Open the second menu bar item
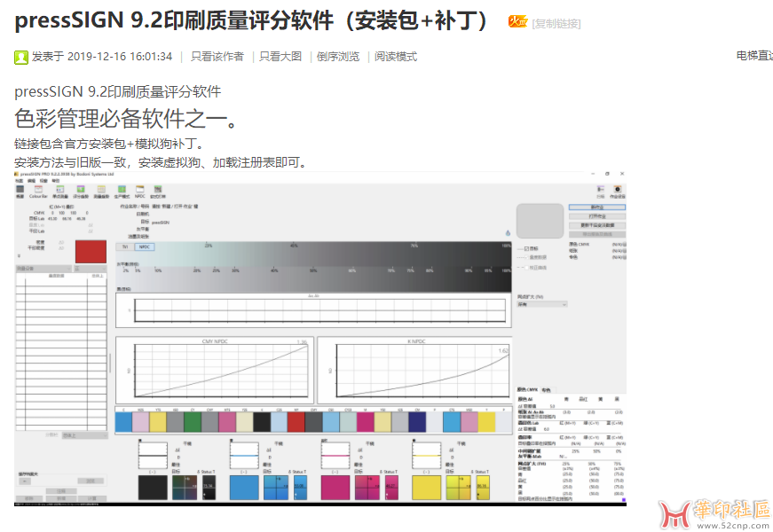The width and height of the screenshot is (773, 532). click(x=31, y=181)
